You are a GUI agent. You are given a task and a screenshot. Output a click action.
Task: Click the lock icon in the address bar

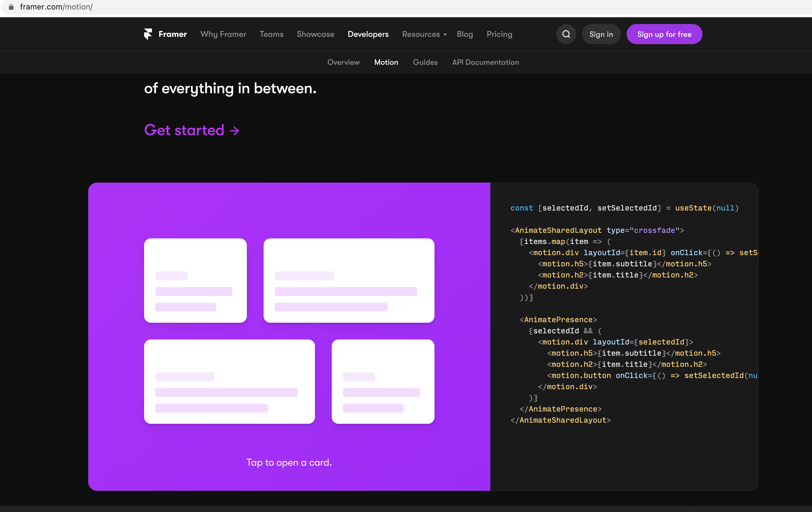coord(11,7)
